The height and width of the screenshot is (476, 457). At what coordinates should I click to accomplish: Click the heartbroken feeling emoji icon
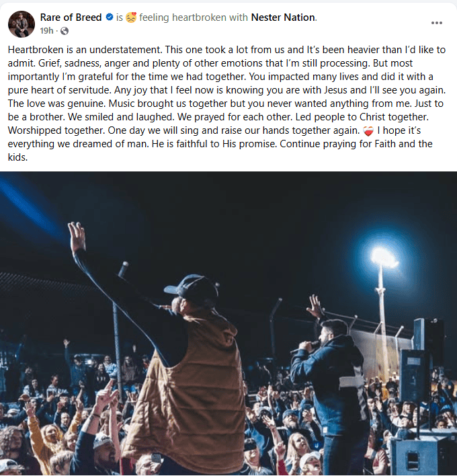(x=131, y=17)
